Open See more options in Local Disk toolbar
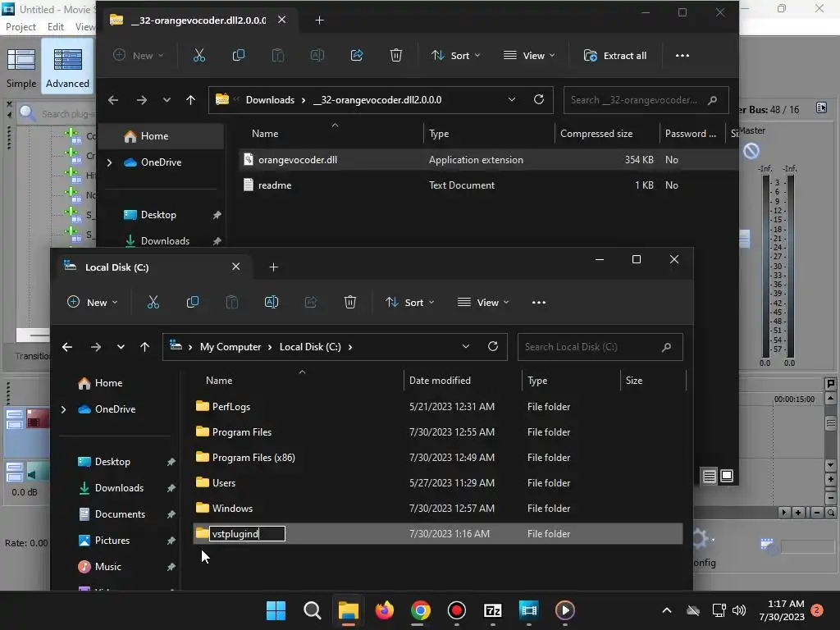 pyautogui.click(x=539, y=302)
